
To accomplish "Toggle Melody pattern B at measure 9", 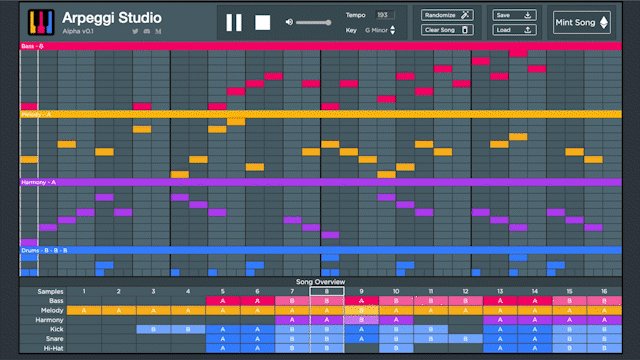I will pyautogui.click(x=361, y=311).
